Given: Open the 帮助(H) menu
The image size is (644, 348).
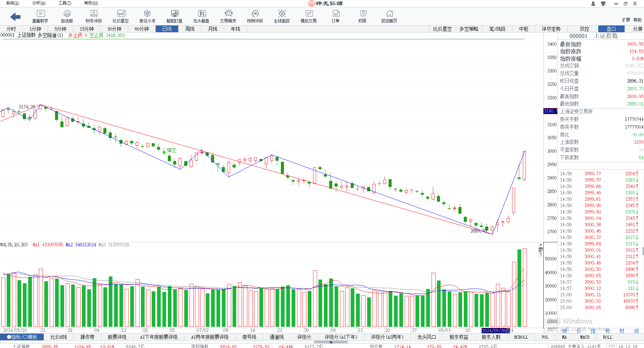Looking at the screenshot, I should 91,3.
